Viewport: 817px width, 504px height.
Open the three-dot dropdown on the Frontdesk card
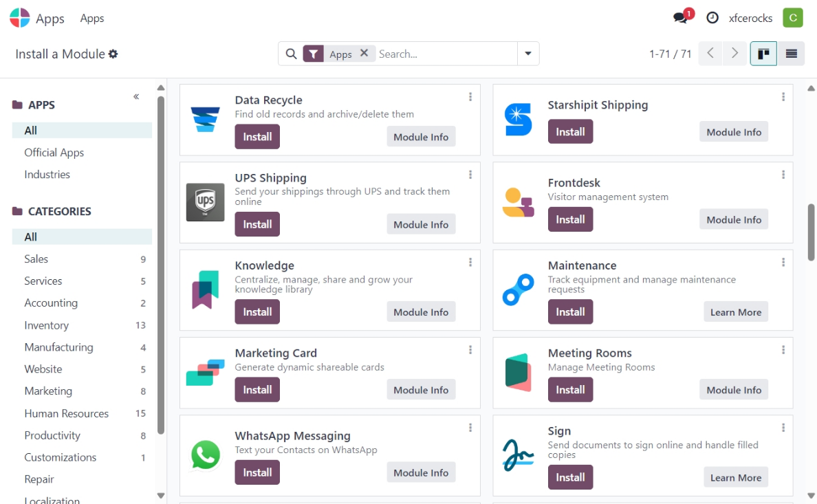[783, 175]
